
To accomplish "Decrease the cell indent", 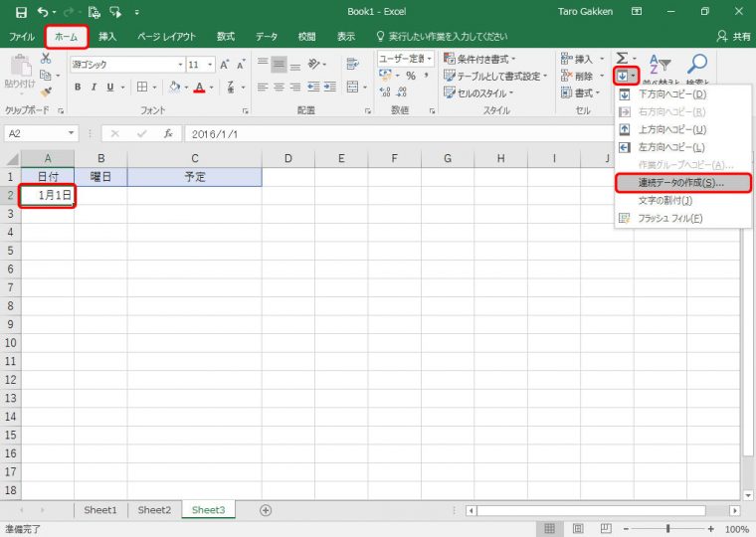I will tap(313, 87).
